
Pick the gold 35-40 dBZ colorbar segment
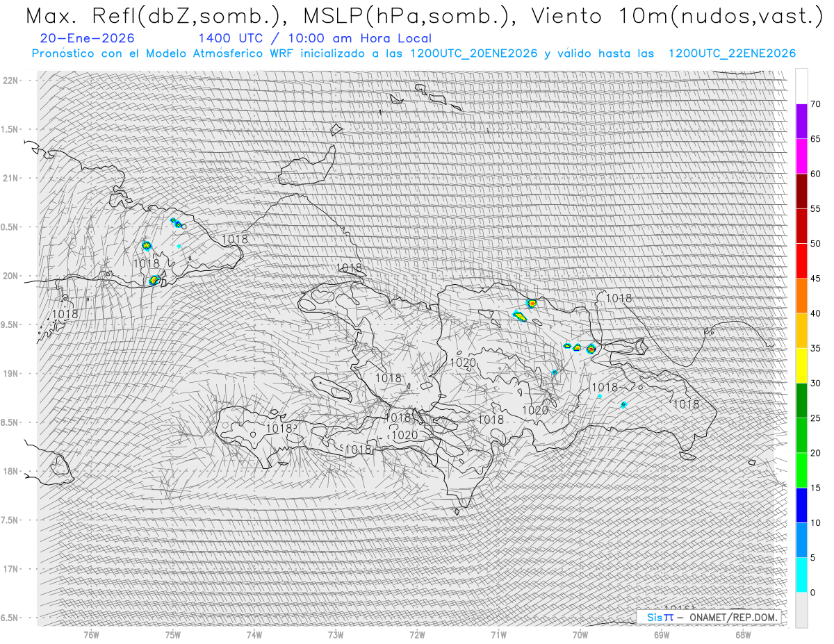(801, 331)
